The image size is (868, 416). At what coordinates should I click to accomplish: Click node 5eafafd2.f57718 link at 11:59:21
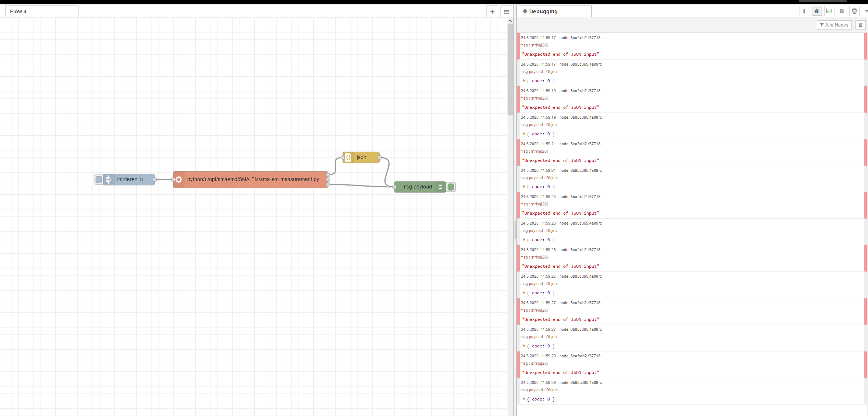click(580, 144)
